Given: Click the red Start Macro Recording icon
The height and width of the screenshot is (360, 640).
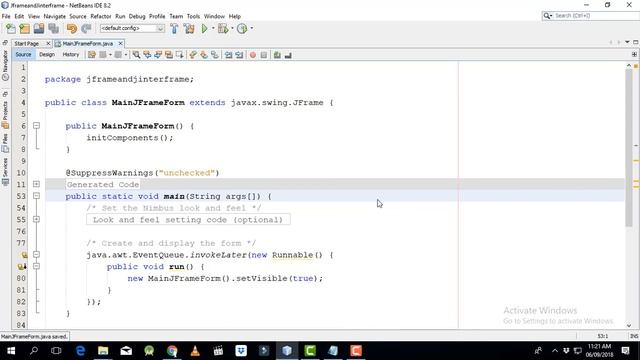Looking at the screenshot, I should click(253, 55).
